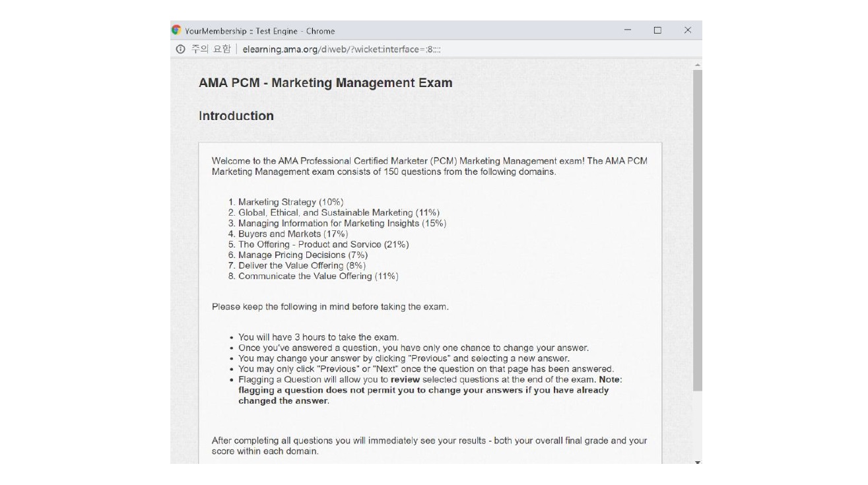Viewport: 868px width, 485px height.
Task: Click the list item Deliver the Value Offering (8%)
Action: coord(302,265)
